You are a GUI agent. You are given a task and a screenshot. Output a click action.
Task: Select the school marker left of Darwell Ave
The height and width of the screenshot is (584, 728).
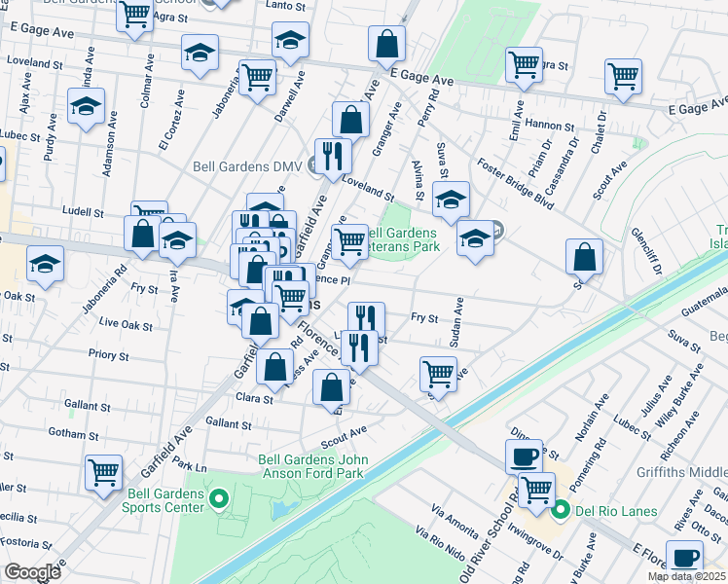click(x=200, y=54)
